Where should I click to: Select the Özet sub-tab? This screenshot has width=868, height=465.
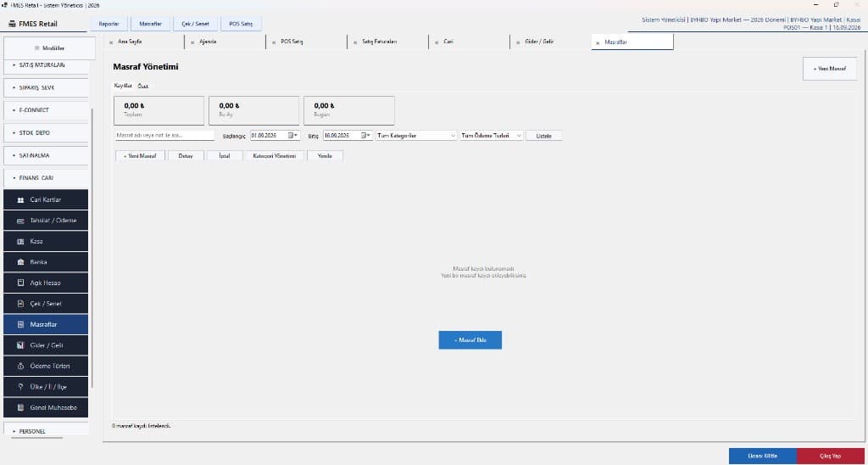[143, 86]
